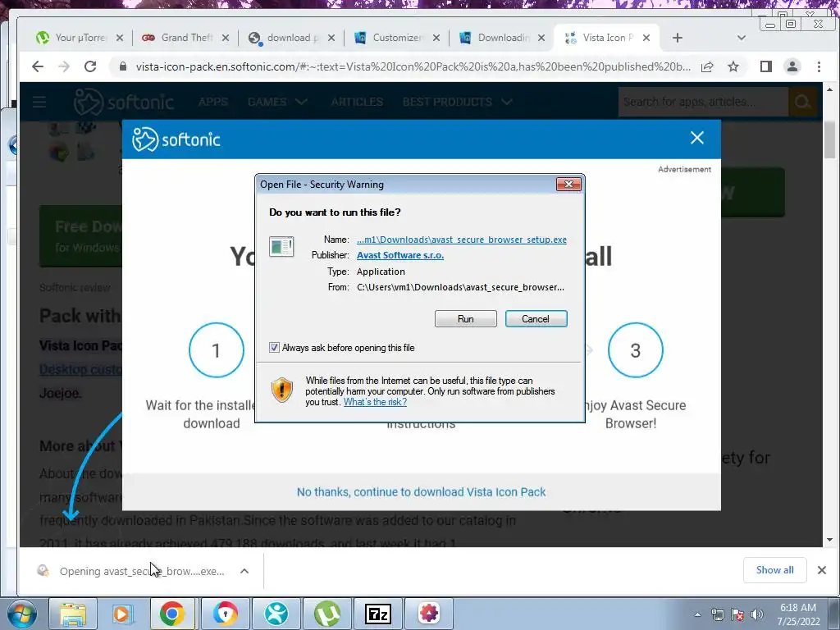This screenshot has width=840, height=630.
Task: Close the downloads bar
Action: click(x=822, y=570)
